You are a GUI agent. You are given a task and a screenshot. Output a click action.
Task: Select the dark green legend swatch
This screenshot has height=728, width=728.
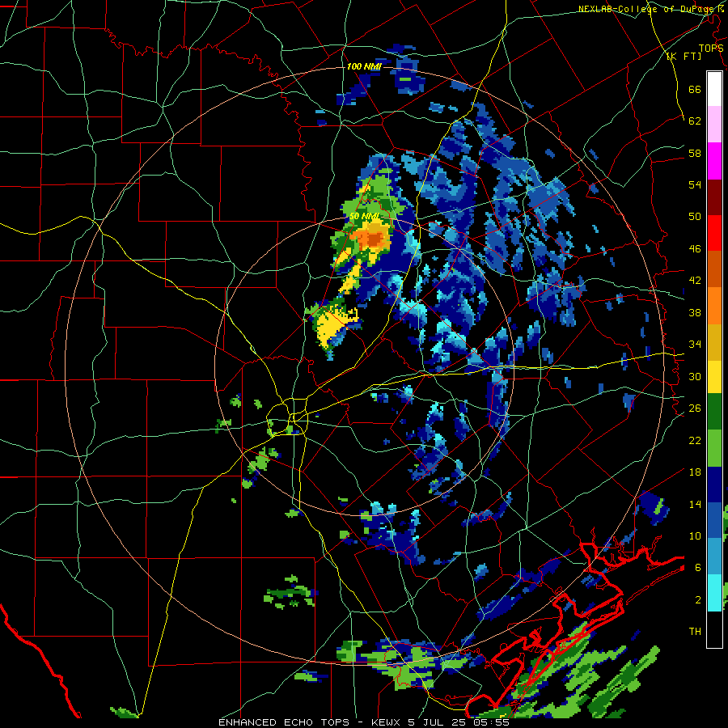pos(714,412)
